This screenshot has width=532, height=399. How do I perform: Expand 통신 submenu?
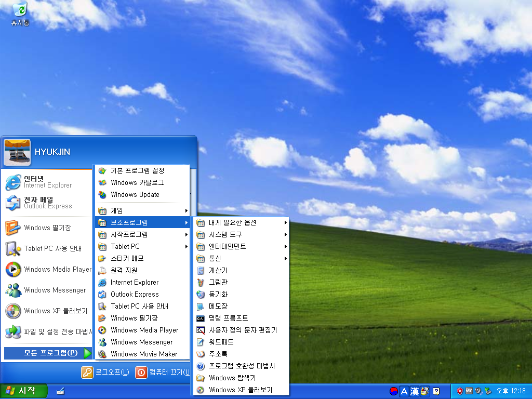coord(241,259)
